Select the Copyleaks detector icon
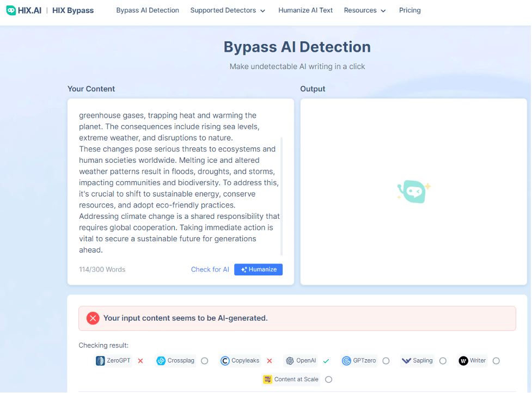Viewport: 532px width, 393px height. point(225,360)
